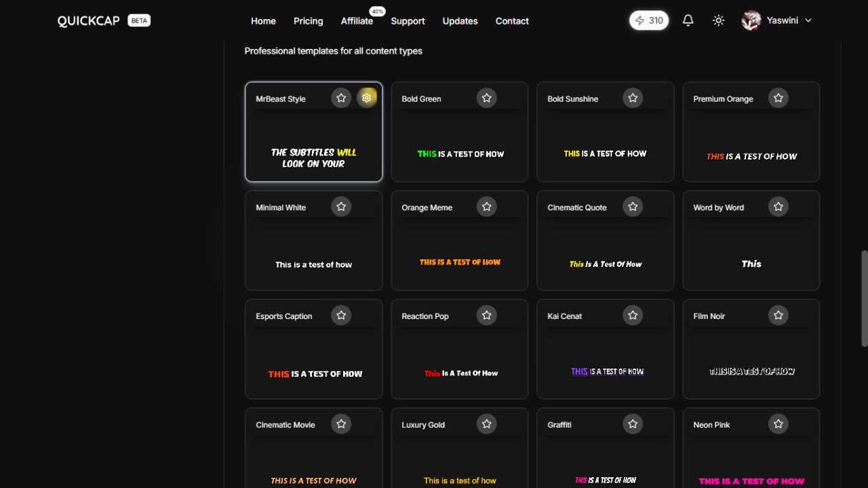Toggle light/dark theme sun icon

(719, 20)
